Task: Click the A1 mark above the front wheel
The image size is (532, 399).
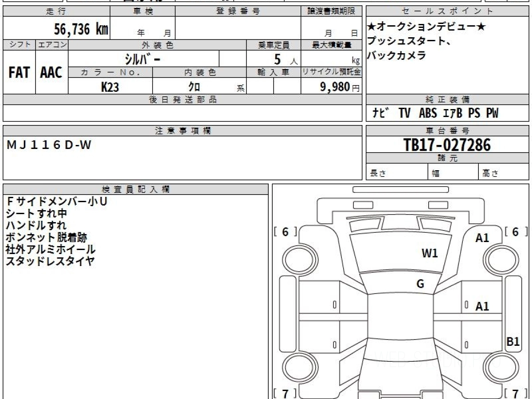Action: [x=482, y=238]
